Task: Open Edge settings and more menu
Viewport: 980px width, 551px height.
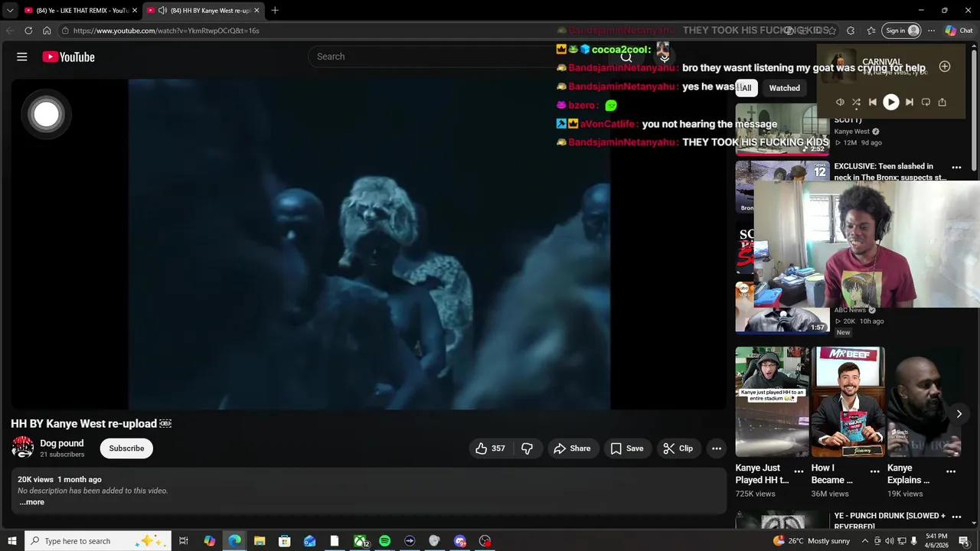Action: pos(931,31)
